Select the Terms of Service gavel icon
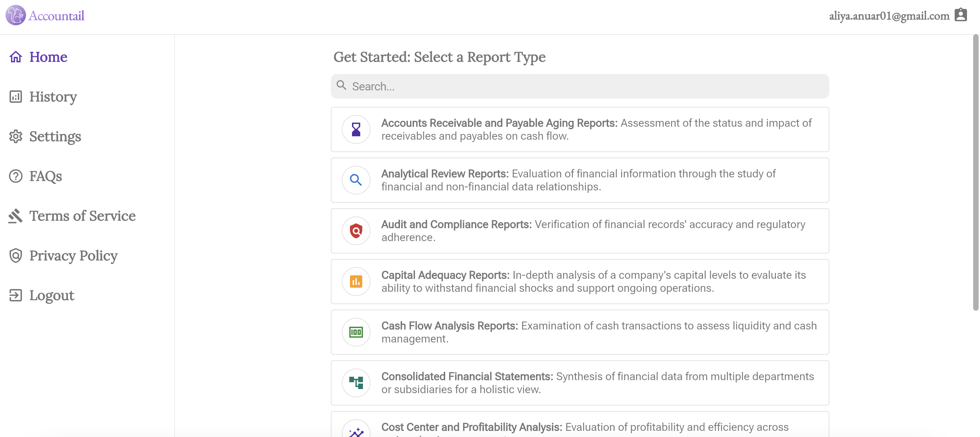The width and height of the screenshot is (980, 437). pos(15,216)
